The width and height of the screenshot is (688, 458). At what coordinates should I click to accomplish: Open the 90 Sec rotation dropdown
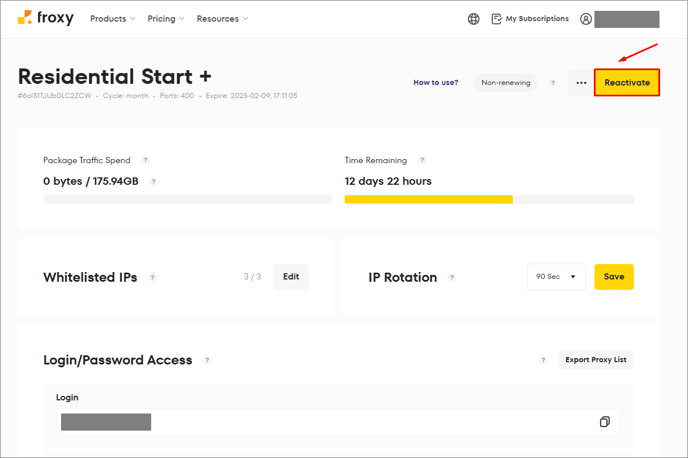pyautogui.click(x=556, y=277)
